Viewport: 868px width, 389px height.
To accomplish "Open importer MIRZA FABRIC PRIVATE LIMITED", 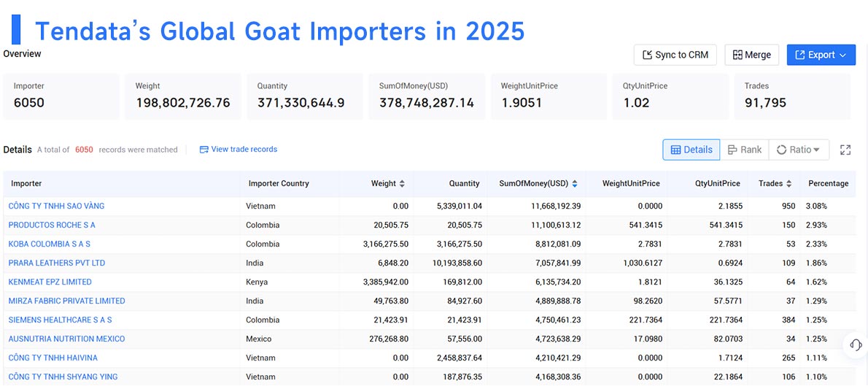I will tap(66, 301).
